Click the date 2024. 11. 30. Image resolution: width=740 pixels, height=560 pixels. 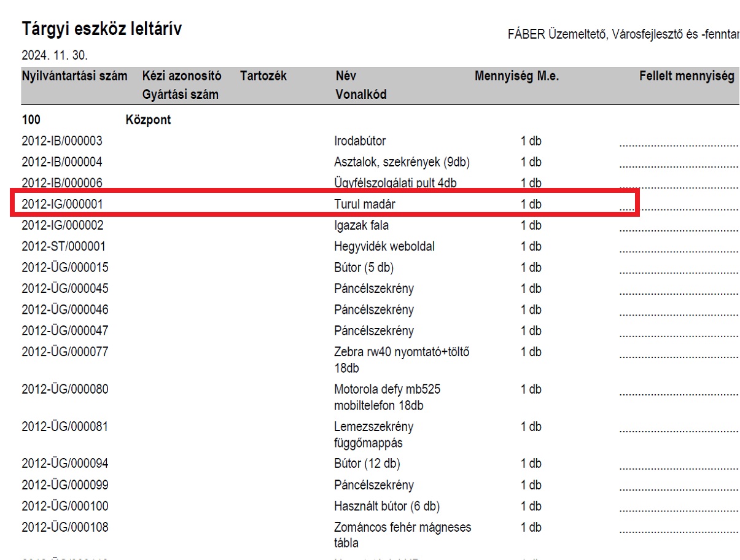click(55, 56)
